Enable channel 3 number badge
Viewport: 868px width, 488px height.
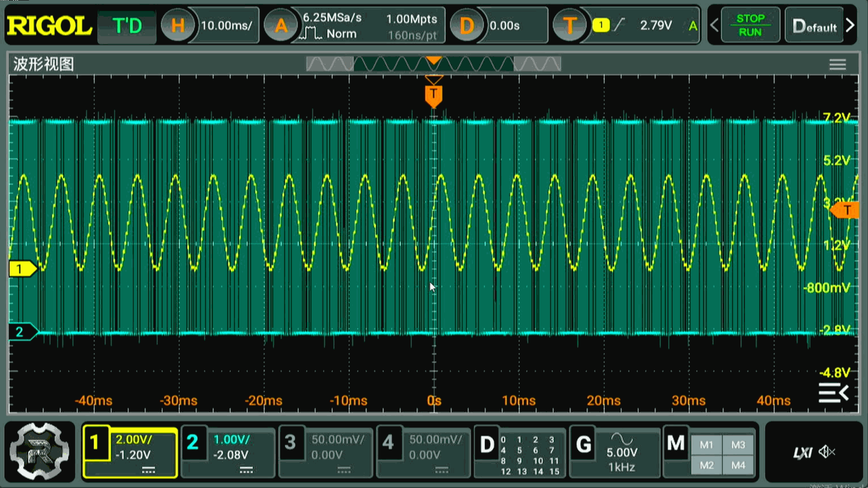(291, 442)
